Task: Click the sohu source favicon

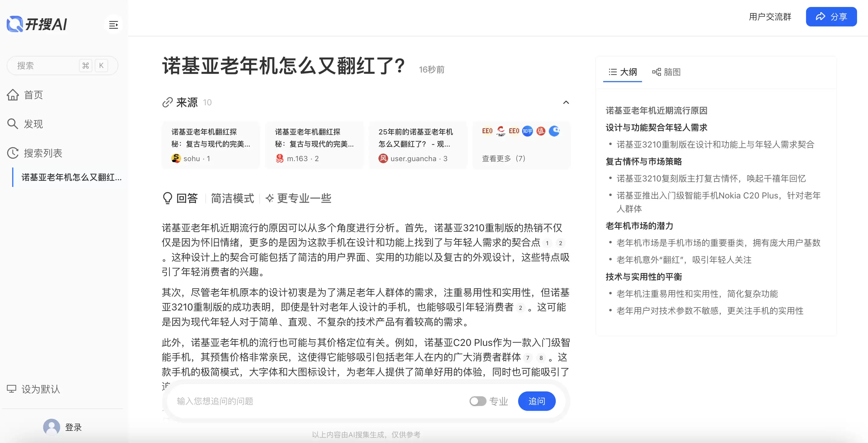Action: coord(176,158)
